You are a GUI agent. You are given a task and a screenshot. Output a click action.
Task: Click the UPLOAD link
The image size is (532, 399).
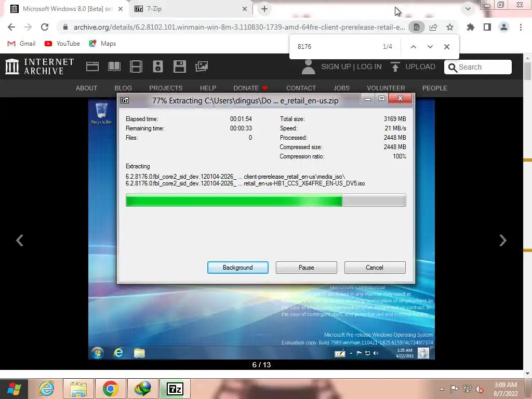(x=413, y=66)
